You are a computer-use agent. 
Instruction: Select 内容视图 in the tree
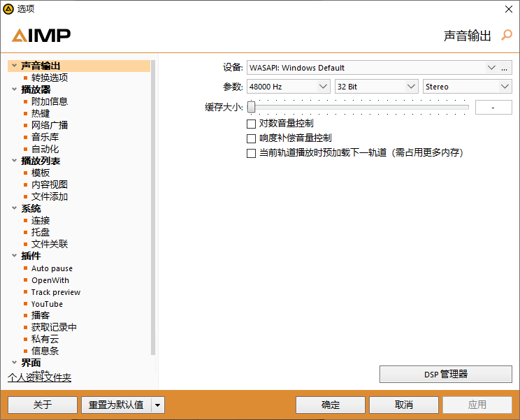point(50,184)
